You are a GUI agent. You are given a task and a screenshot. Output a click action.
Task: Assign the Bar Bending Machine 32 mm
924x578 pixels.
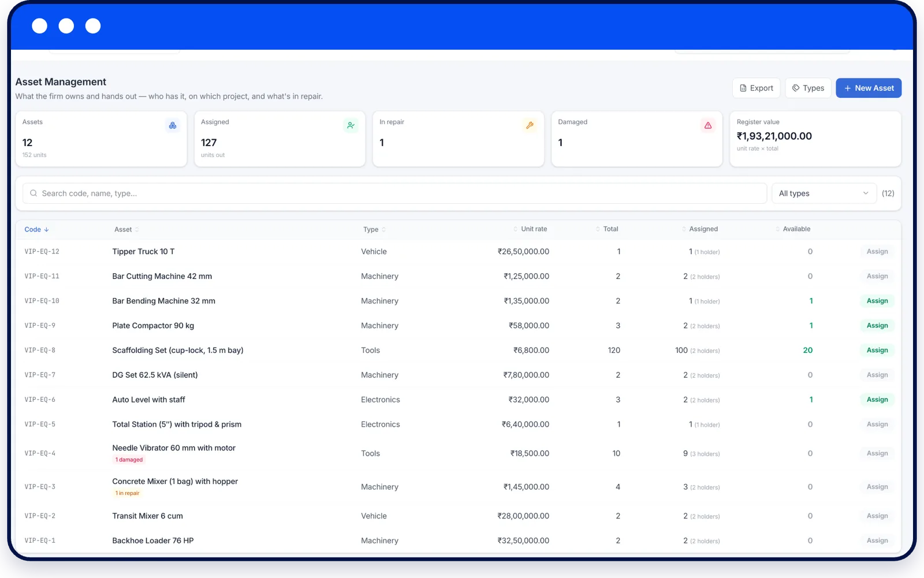pyautogui.click(x=877, y=301)
